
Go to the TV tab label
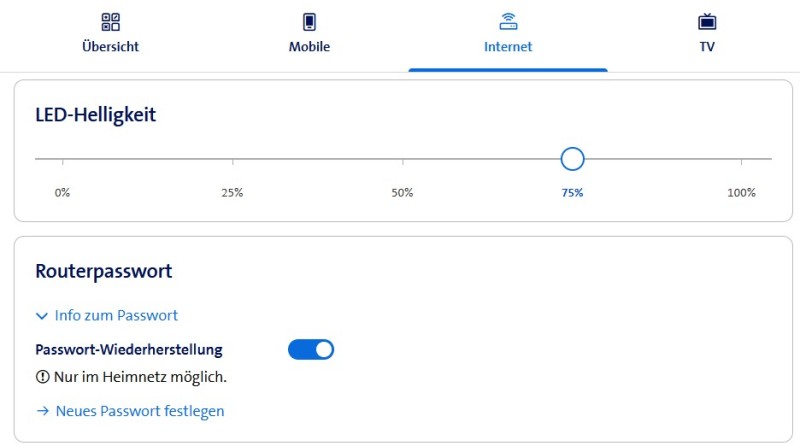tap(707, 47)
